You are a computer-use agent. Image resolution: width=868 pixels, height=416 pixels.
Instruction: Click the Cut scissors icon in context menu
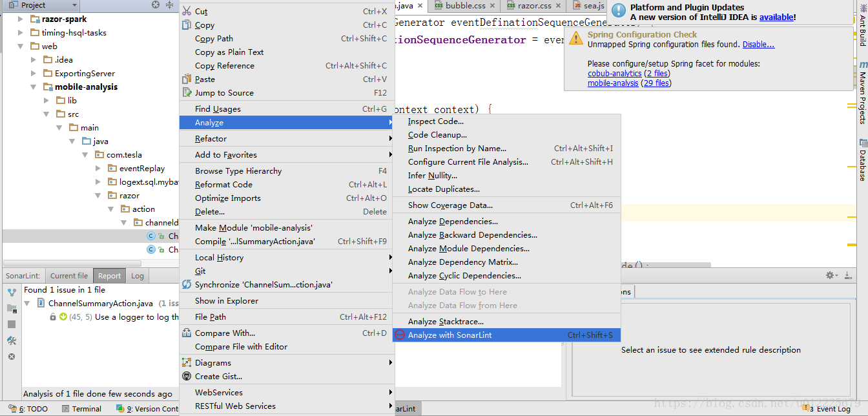click(187, 11)
